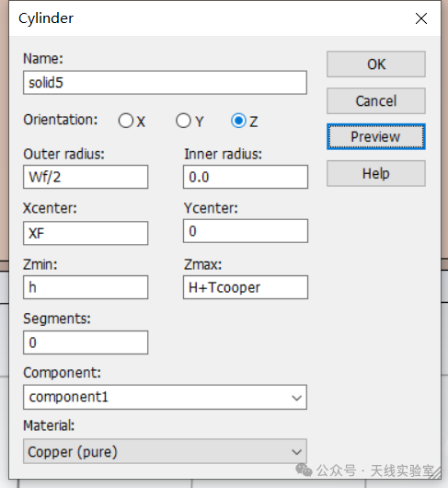Open the Help button

point(376,174)
